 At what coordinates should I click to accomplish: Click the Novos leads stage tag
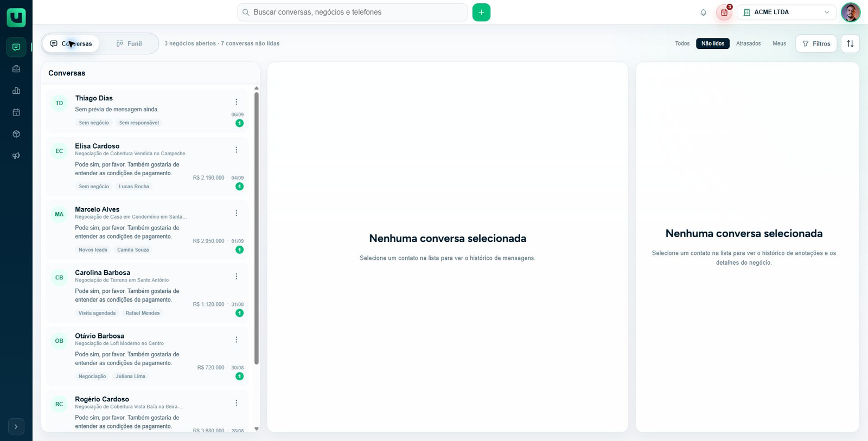(x=93, y=250)
